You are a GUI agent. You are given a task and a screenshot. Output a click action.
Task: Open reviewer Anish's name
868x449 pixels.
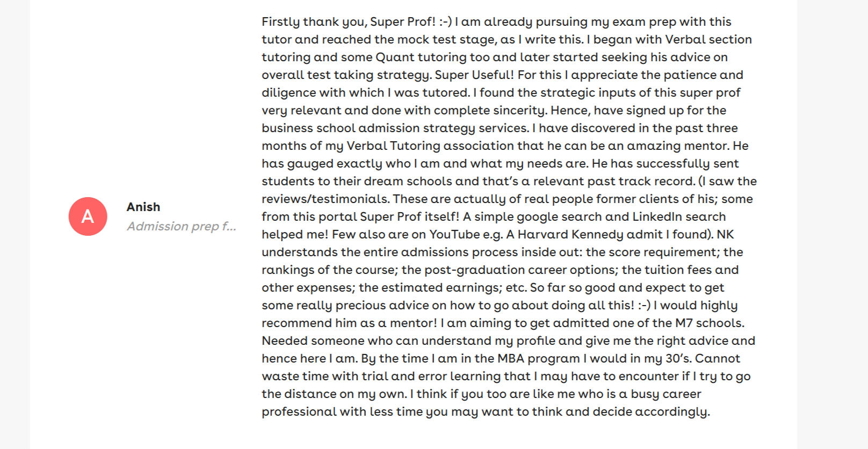pos(143,207)
